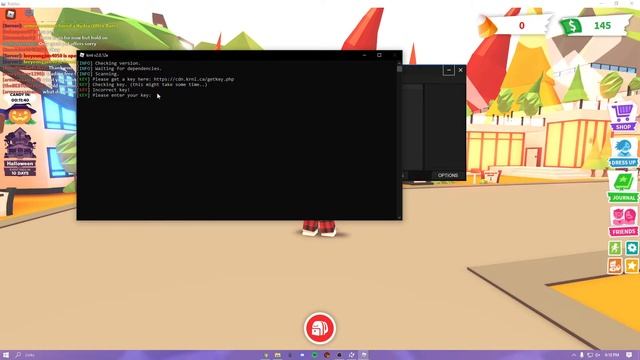Click the green running figure icon
This screenshot has height=360, width=640.
[x=615, y=248]
